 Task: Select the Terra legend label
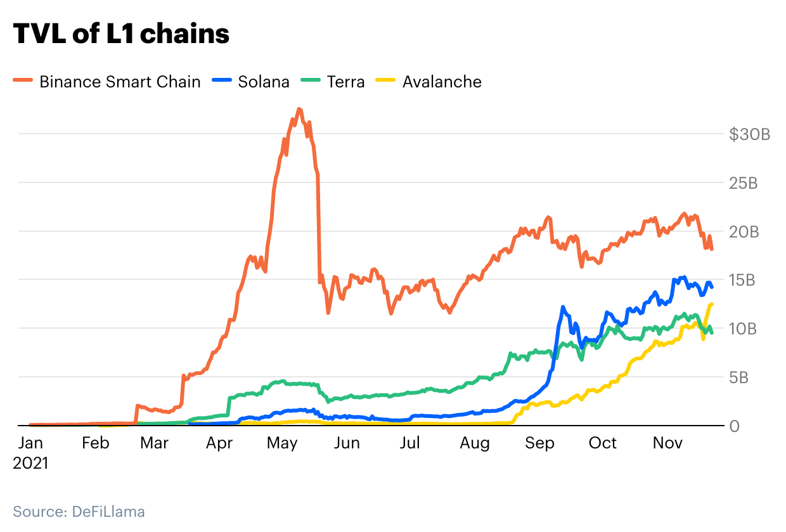pyautogui.click(x=345, y=82)
